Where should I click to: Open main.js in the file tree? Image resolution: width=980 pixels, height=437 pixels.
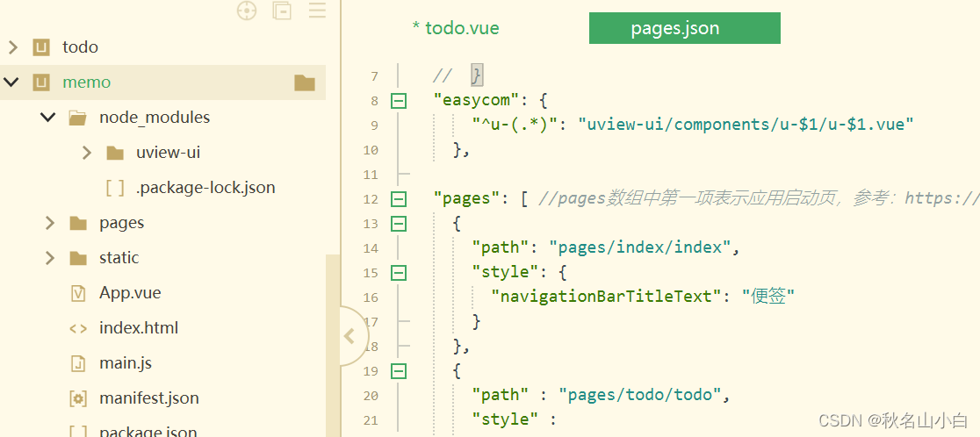tap(125, 362)
